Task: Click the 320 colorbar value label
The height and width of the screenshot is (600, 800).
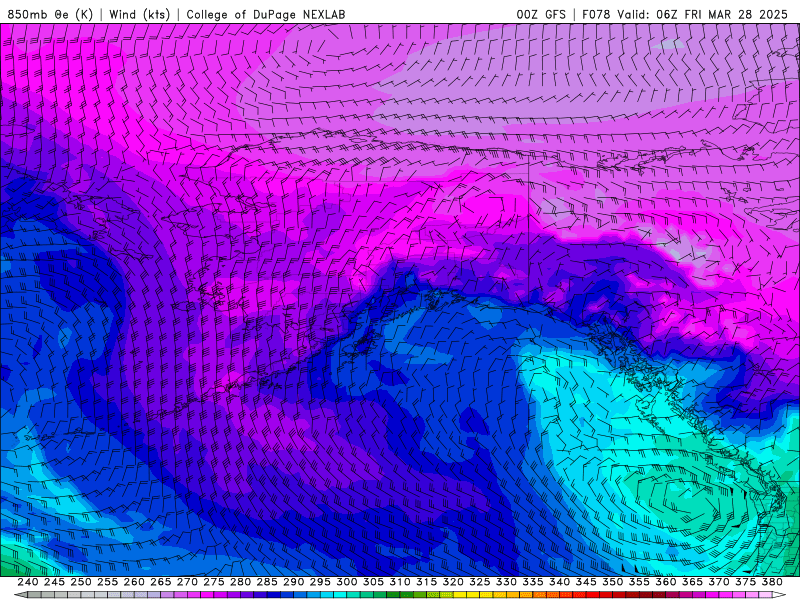Action: coord(453,582)
